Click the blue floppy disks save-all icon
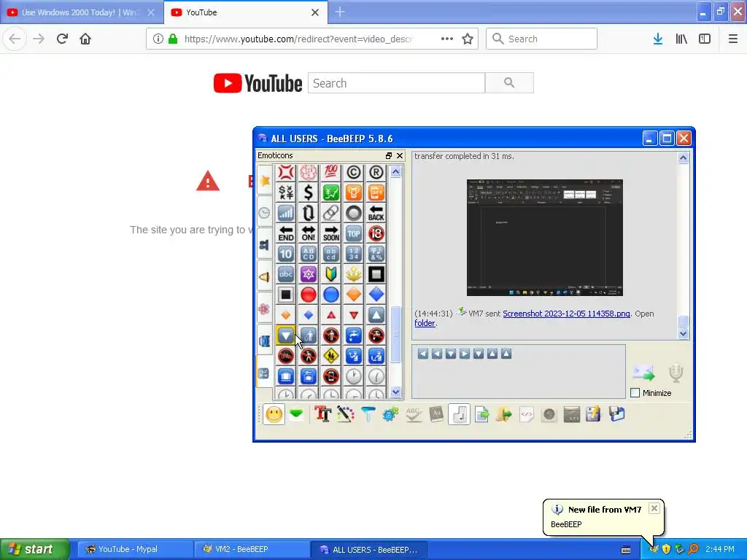747x560 pixels. 616,414
